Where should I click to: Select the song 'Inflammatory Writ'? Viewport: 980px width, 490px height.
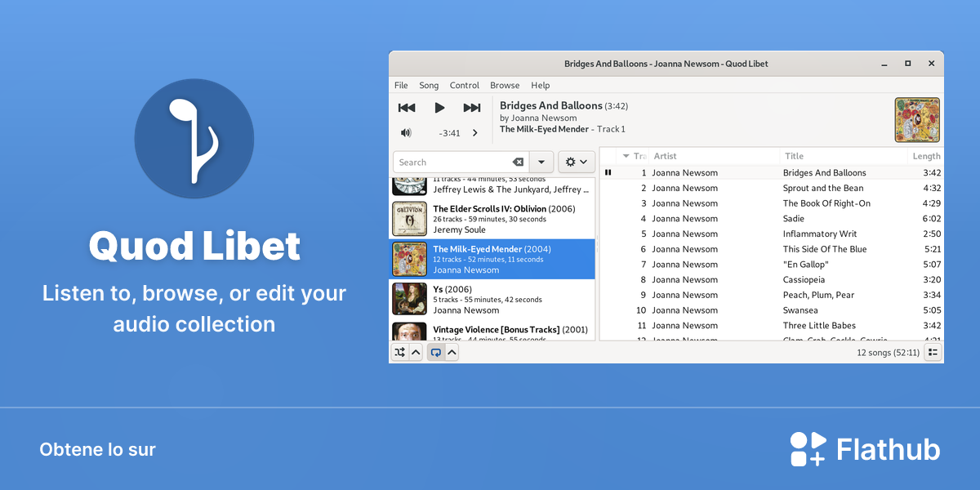(820, 234)
